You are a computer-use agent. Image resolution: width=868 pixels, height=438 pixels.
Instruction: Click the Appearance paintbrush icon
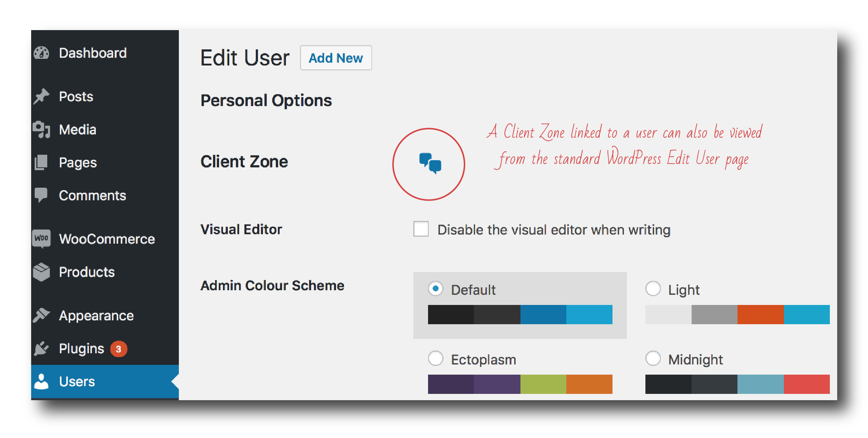click(42, 315)
